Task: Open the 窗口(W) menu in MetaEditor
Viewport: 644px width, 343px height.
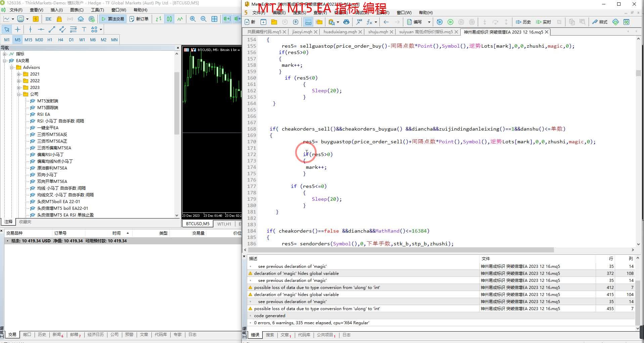Action: coord(404,13)
